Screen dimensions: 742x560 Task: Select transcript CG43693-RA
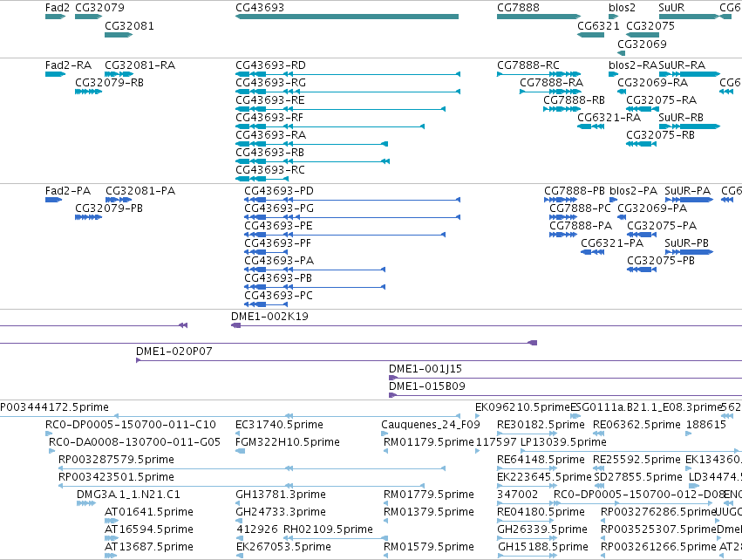pyautogui.click(x=311, y=144)
